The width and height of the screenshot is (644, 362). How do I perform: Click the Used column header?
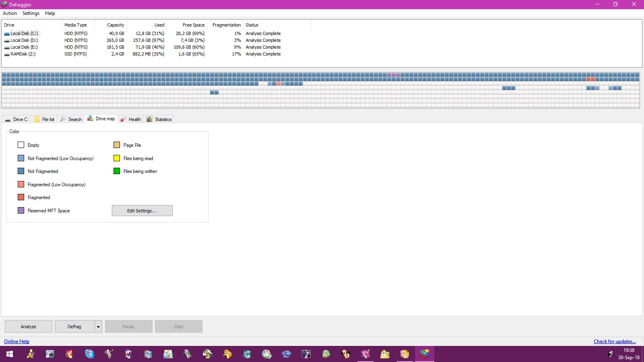click(147, 25)
